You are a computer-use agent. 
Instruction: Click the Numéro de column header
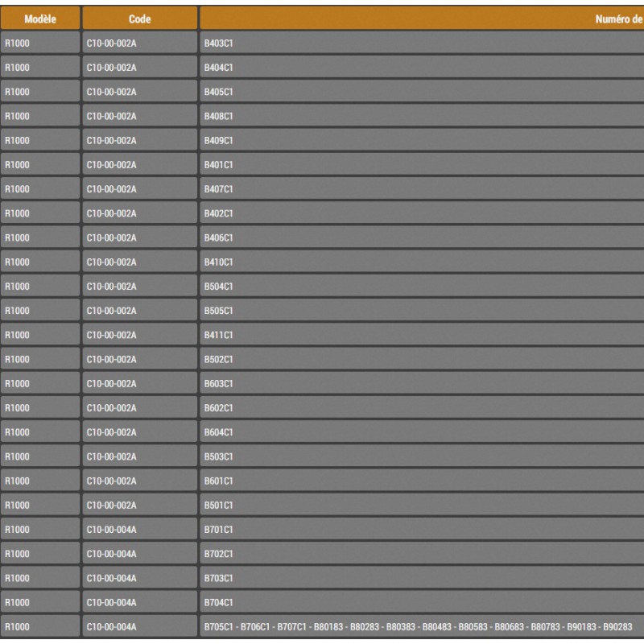422,18
